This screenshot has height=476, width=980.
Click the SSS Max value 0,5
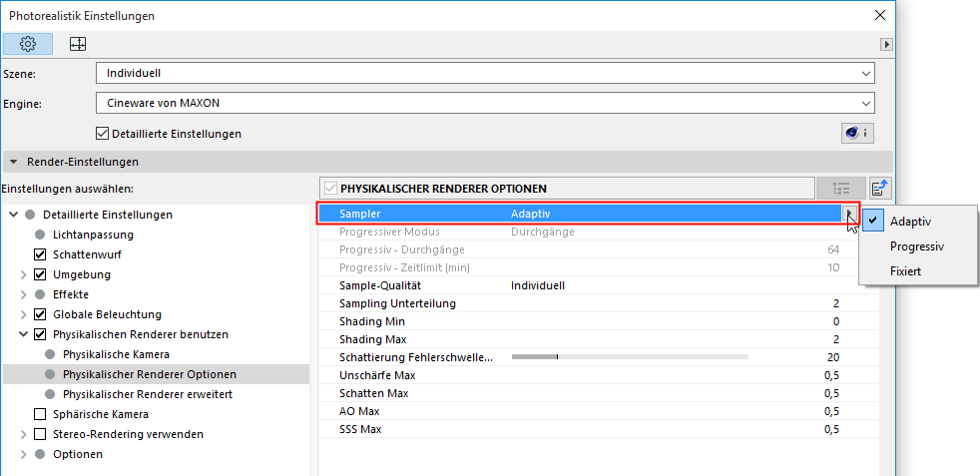point(831,429)
